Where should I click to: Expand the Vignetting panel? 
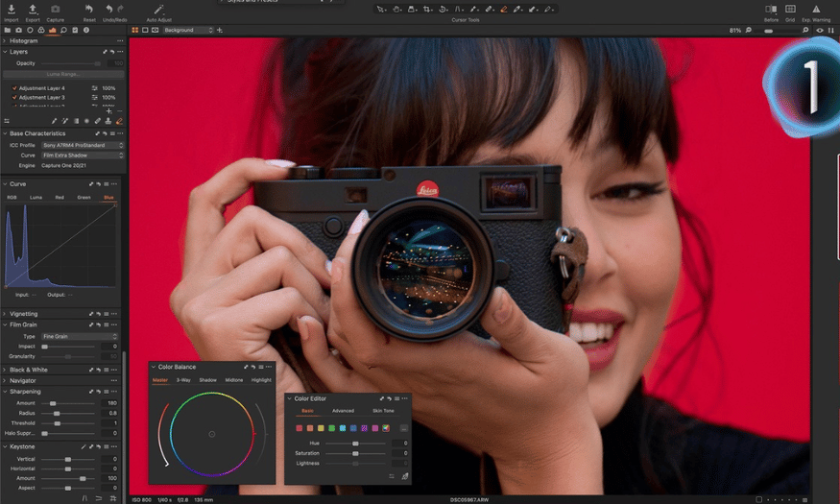(5, 314)
